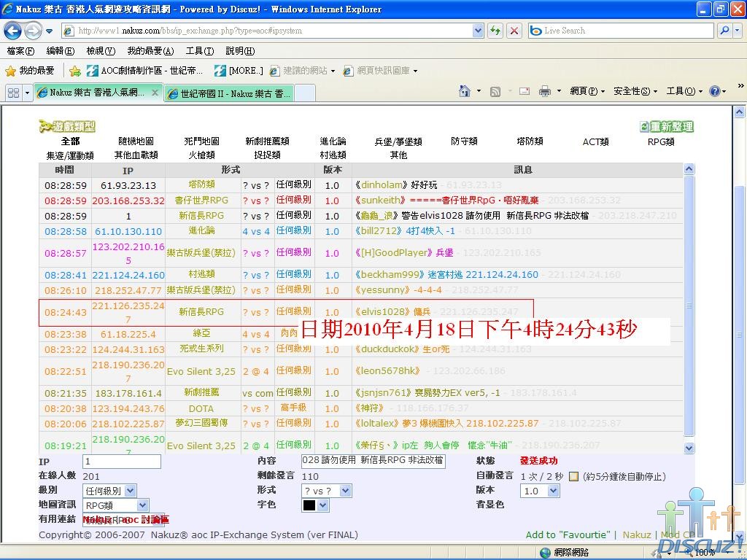Expand the 地圖資訊 RPG類 dropdown
This screenshot has height=560, width=747.
[x=115, y=505]
